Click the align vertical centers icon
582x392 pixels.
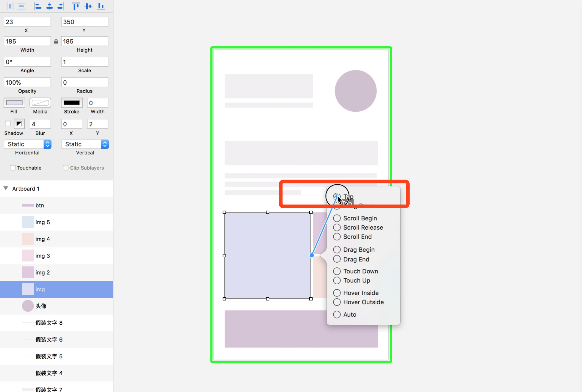(89, 6)
